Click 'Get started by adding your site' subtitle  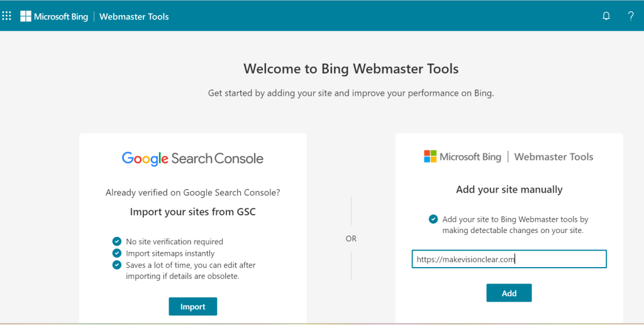351,93
